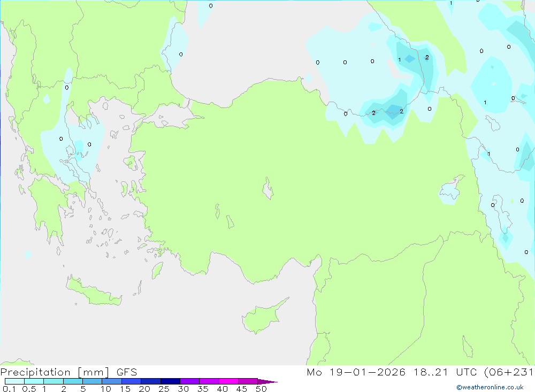The height and width of the screenshot is (392, 535).
Task: Open the weatheronline.co.uk copyright link
Action: pyautogui.click(x=490, y=387)
